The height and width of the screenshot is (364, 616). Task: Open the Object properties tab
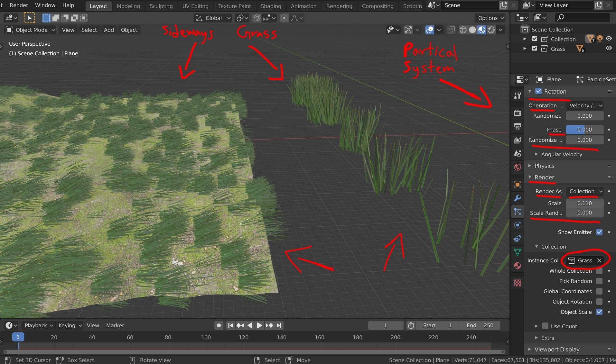point(518,185)
